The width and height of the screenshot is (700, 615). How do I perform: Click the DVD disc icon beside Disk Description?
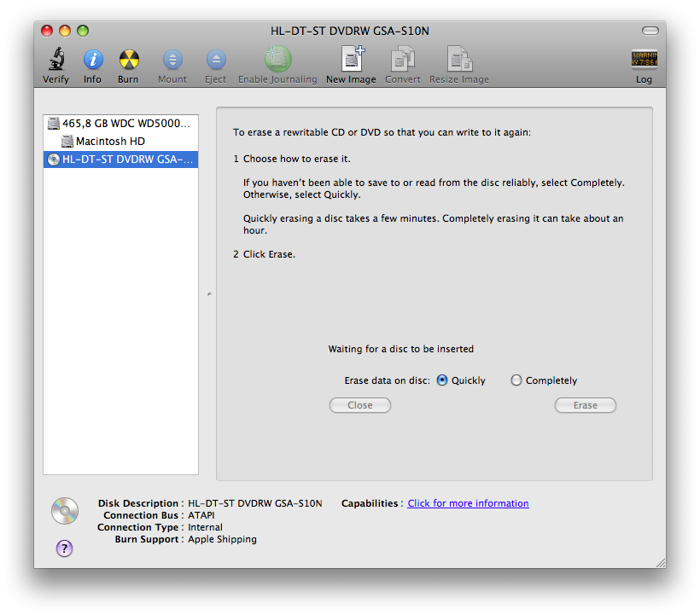[x=65, y=511]
